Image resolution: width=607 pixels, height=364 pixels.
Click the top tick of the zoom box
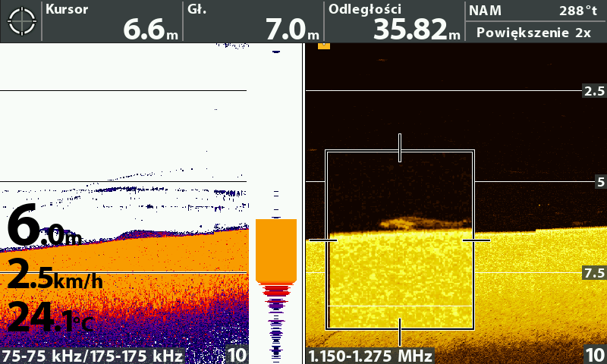(x=400, y=149)
